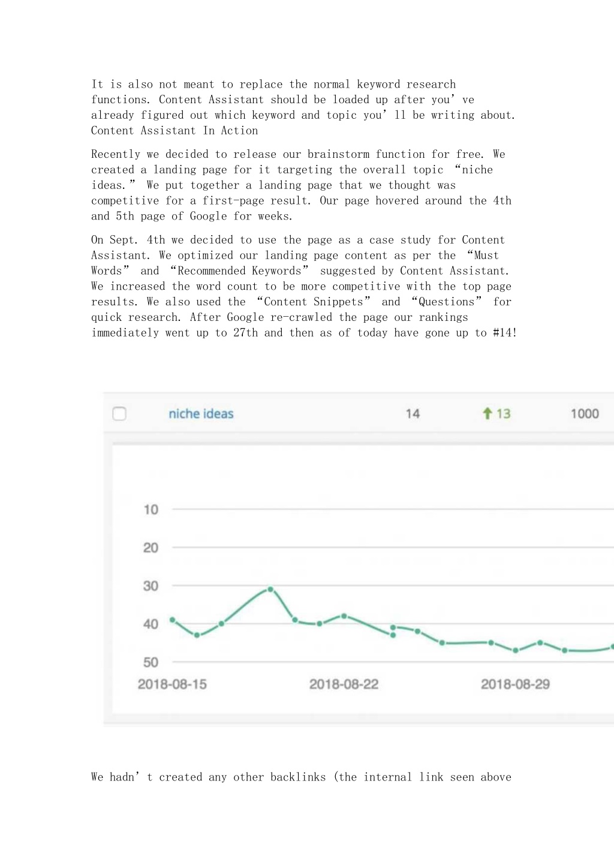Click the y-axis label 10

pyautogui.click(x=151, y=509)
